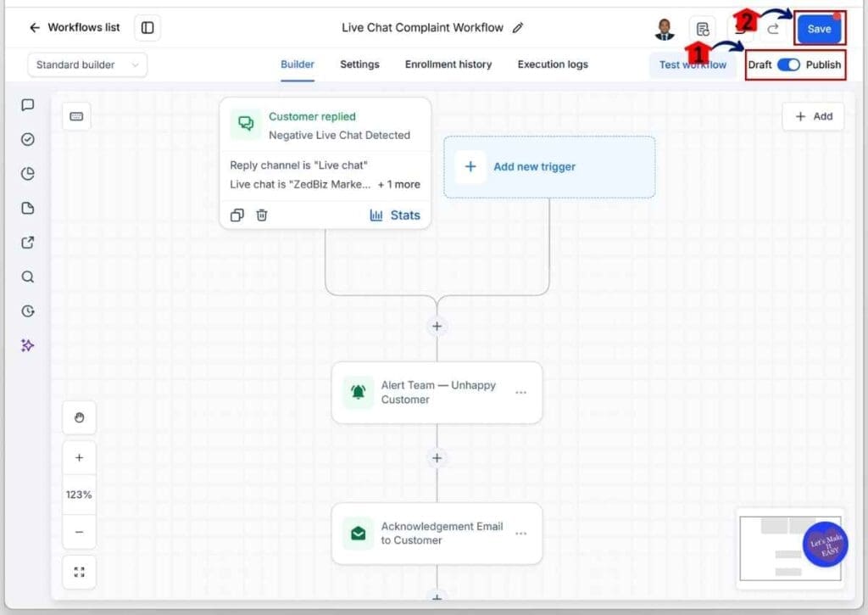
Task: Open the search magnifier sidebar icon
Action: (28, 277)
